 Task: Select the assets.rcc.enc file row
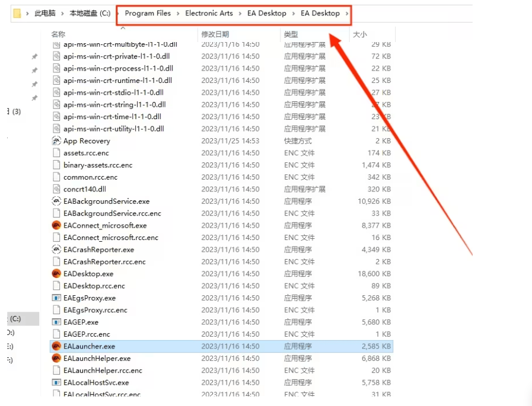tap(86, 153)
